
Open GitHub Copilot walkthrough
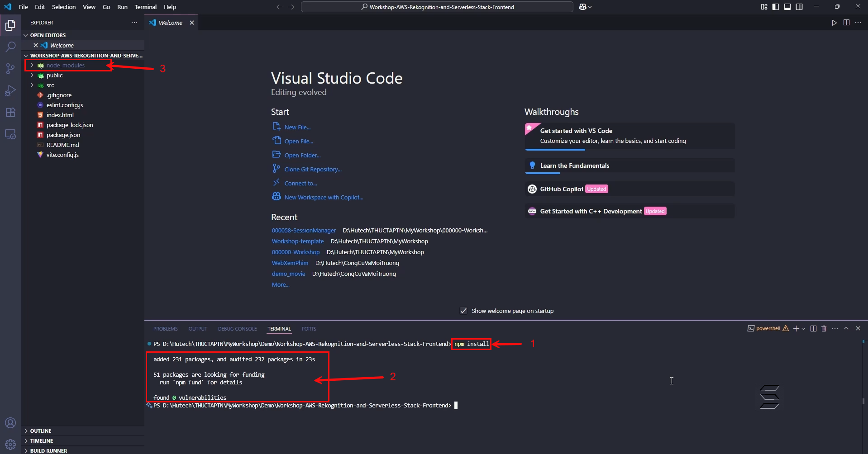[630, 189]
